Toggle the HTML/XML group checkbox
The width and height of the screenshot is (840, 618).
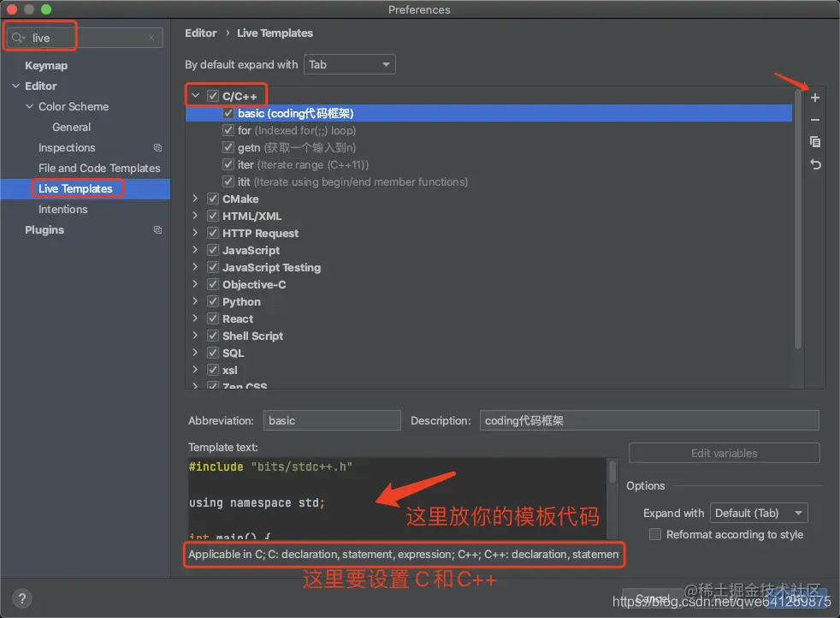coord(213,216)
